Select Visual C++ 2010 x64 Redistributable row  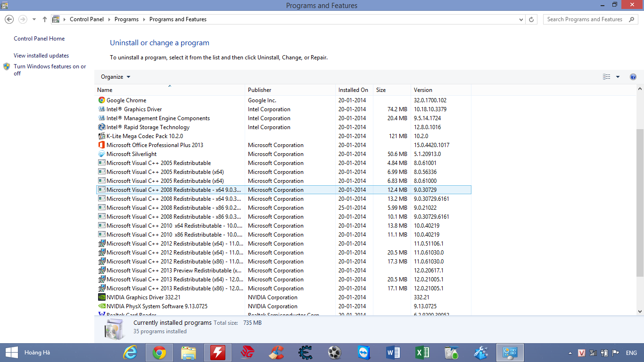coord(283,225)
